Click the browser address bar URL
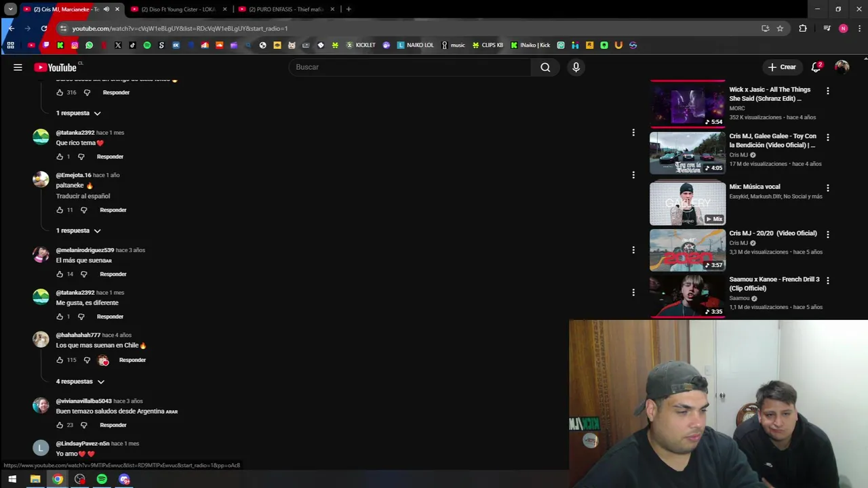Viewport: 868px width, 488px height. pyautogui.click(x=180, y=28)
